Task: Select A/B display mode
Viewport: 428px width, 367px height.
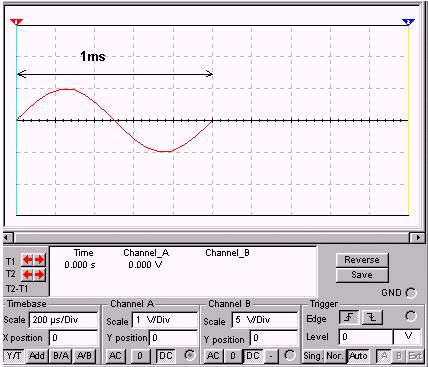Action: [x=84, y=356]
